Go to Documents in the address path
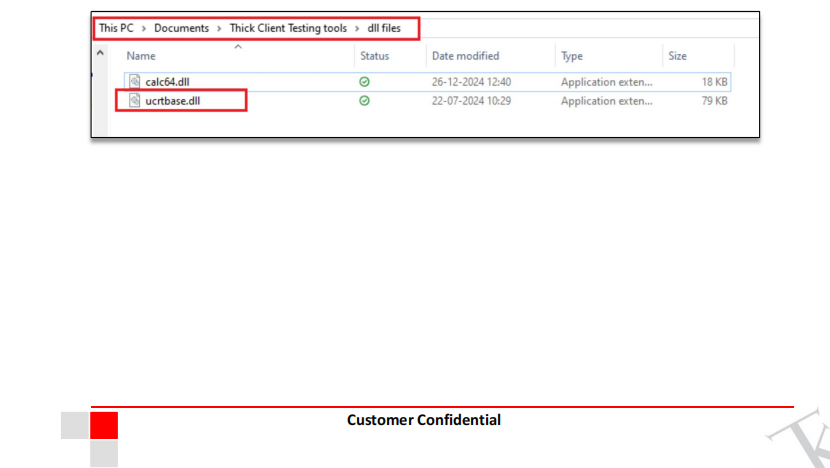830x468 pixels. point(181,28)
